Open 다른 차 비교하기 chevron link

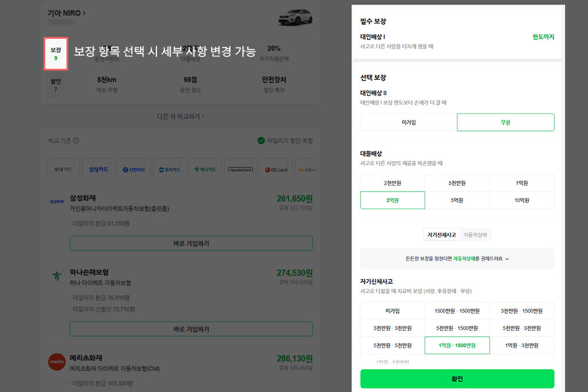[x=181, y=116]
